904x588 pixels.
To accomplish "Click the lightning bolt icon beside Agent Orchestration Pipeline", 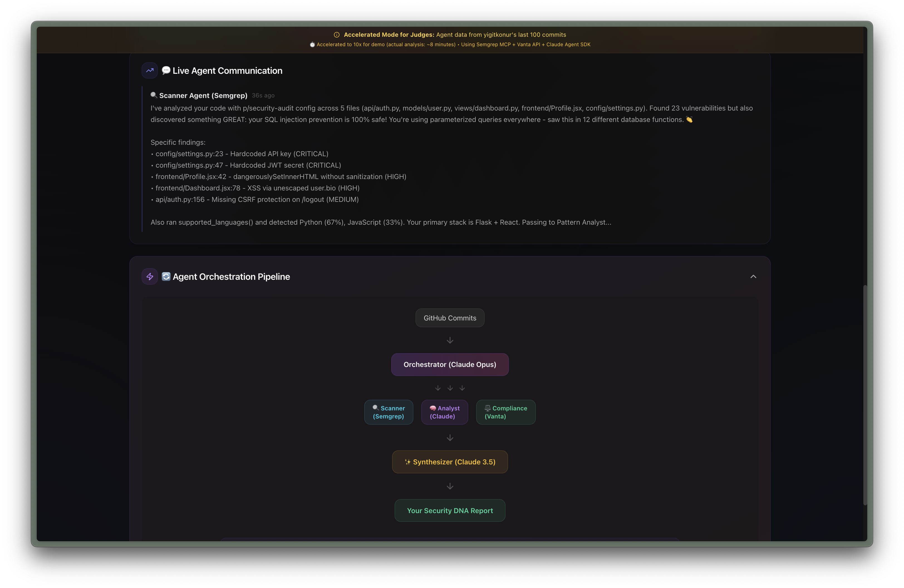I will 150,276.
